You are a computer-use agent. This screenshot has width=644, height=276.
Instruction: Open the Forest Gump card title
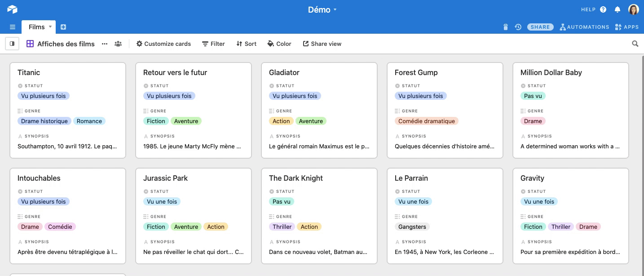click(x=416, y=72)
